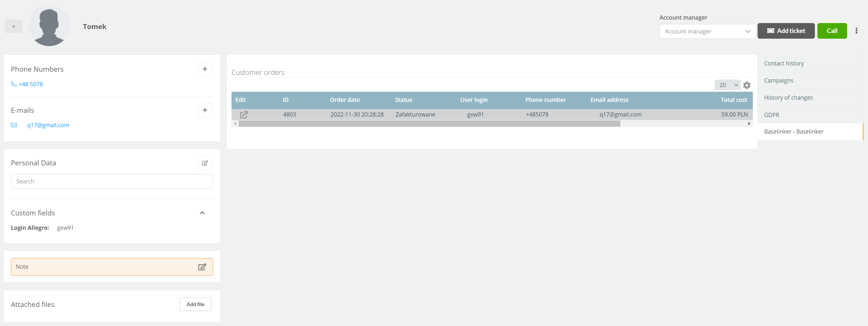
Task: Edit the Note using pencil icon
Action: (202, 267)
